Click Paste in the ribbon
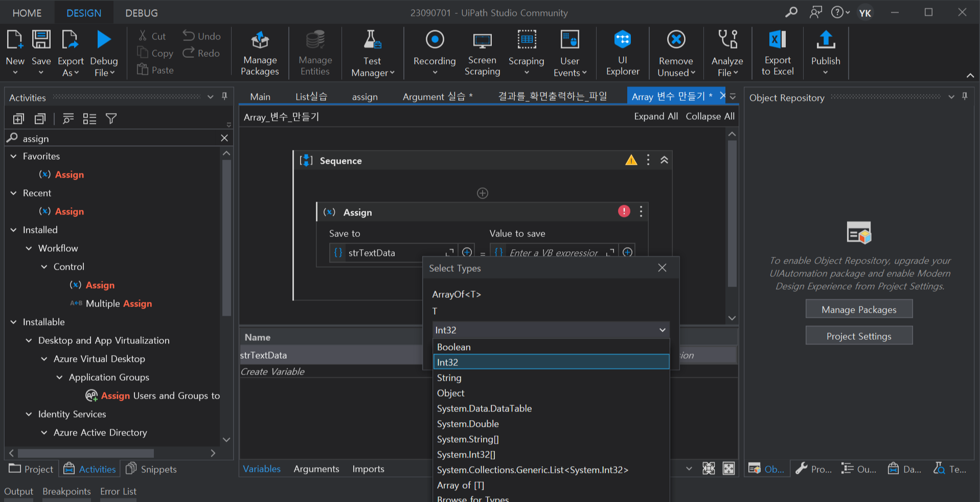 [155, 70]
